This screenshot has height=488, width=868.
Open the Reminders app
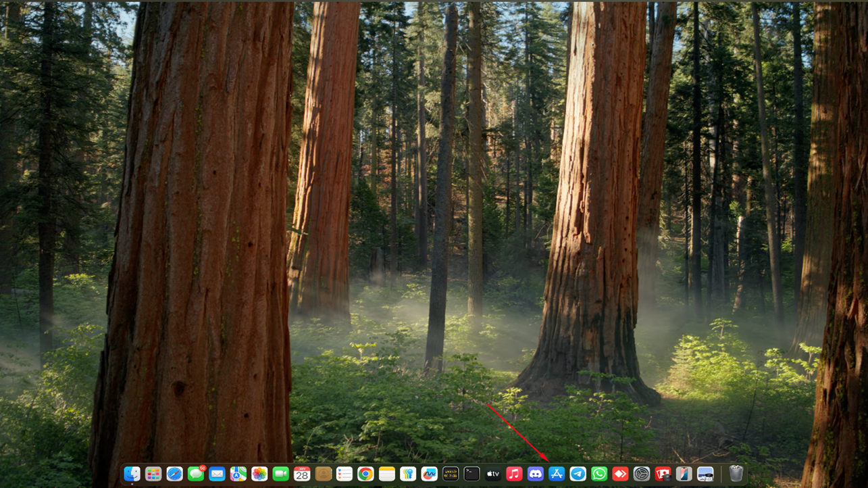pyautogui.click(x=344, y=474)
